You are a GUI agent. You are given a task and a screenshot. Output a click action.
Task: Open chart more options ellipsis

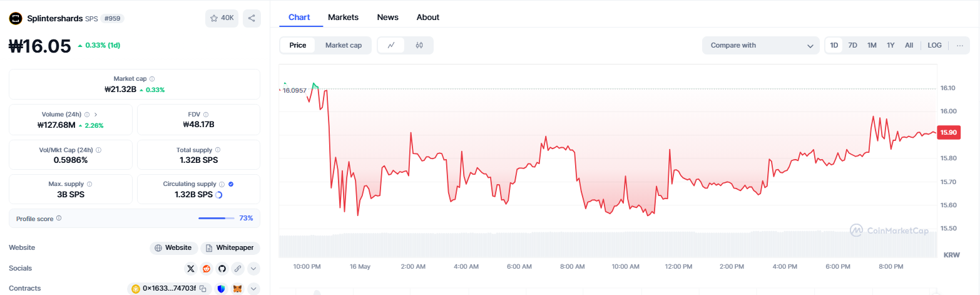[x=959, y=45]
